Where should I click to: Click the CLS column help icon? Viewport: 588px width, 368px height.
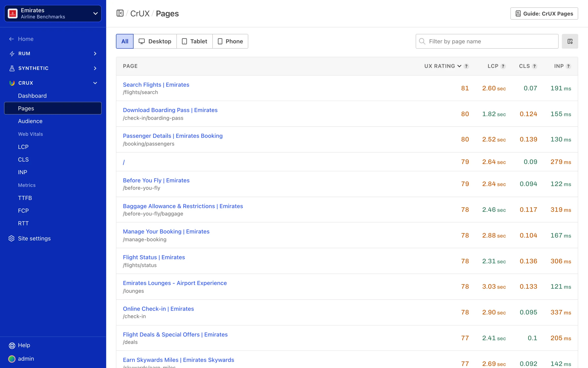535,66
